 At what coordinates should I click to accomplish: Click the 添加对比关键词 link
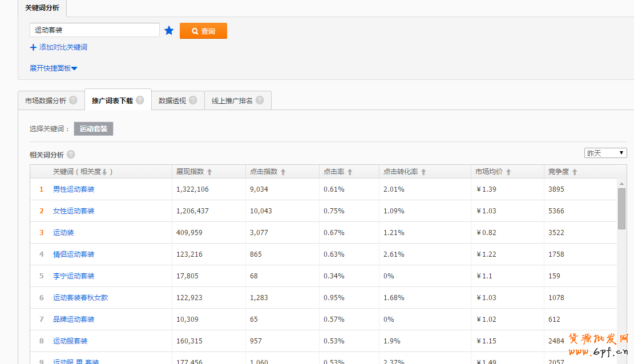point(59,47)
